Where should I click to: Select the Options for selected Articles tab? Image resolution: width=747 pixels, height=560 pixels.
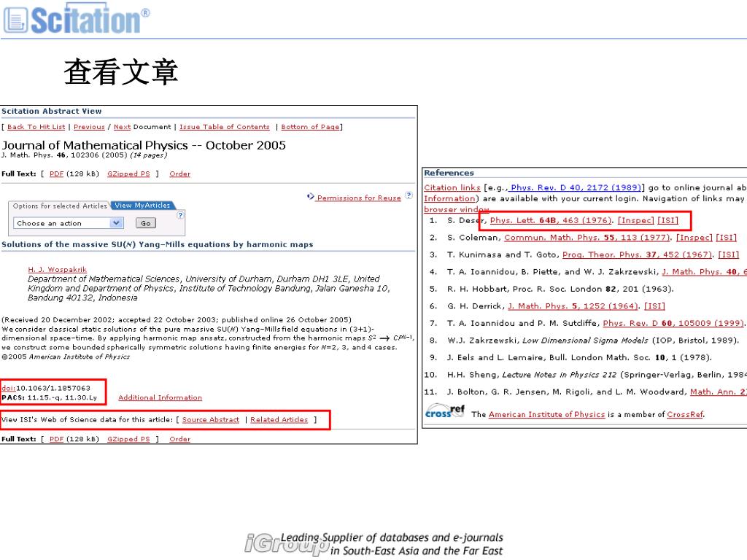(60, 206)
